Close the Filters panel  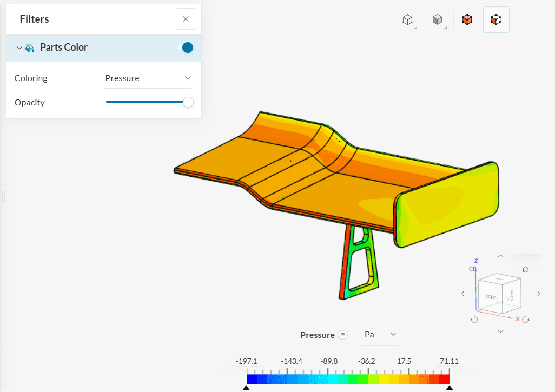[186, 19]
